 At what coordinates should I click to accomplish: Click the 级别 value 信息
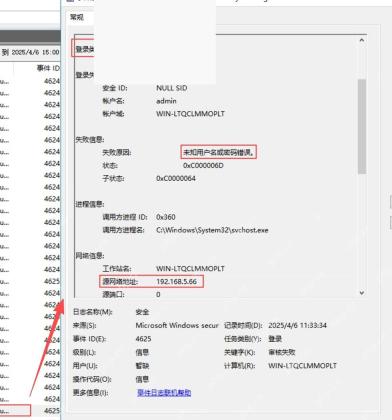[142, 352]
